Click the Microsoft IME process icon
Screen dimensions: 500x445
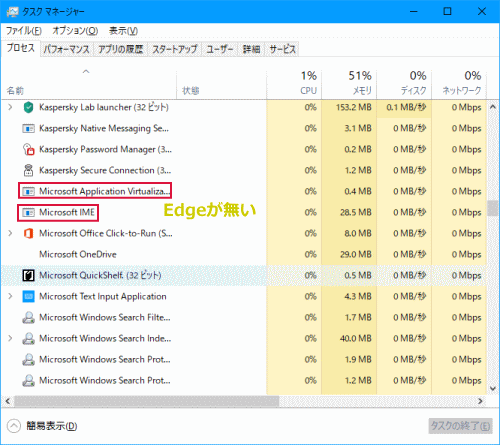[x=29, y=212]
